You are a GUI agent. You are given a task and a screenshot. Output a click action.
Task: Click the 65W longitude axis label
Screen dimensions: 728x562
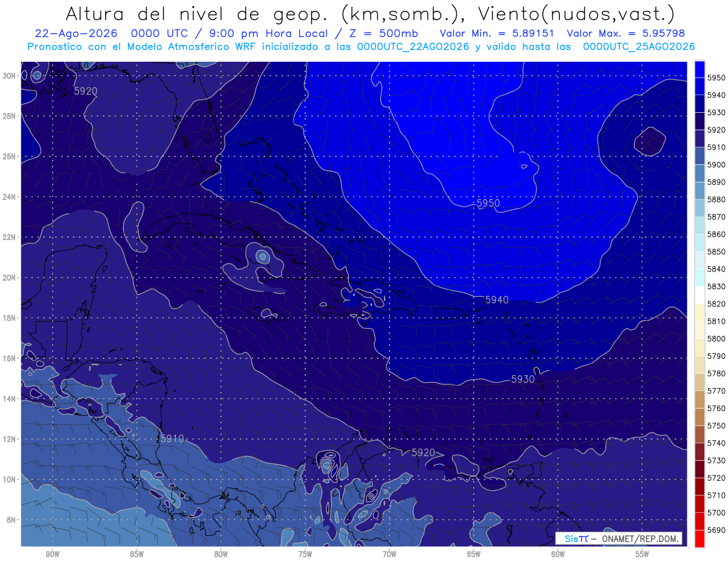474,555
